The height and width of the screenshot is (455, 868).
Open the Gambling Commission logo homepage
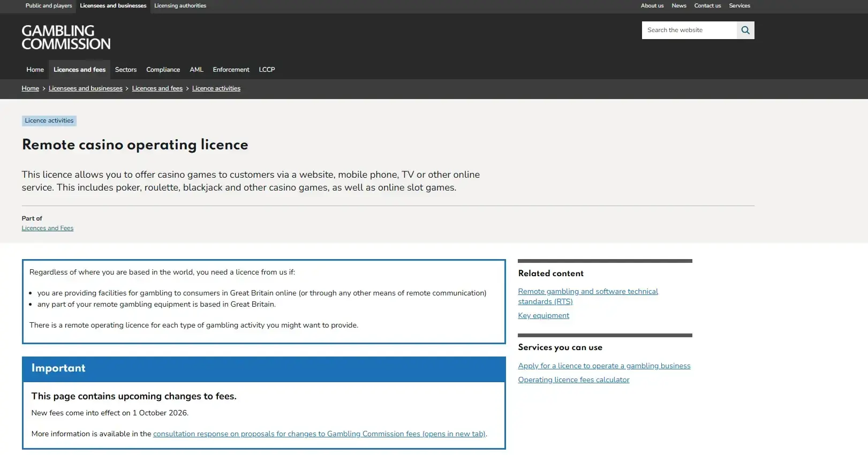[66, 37]
